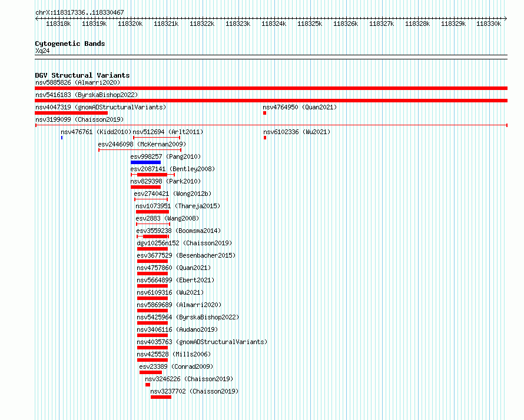Click the Xq24 band label

tap(42, 51)
